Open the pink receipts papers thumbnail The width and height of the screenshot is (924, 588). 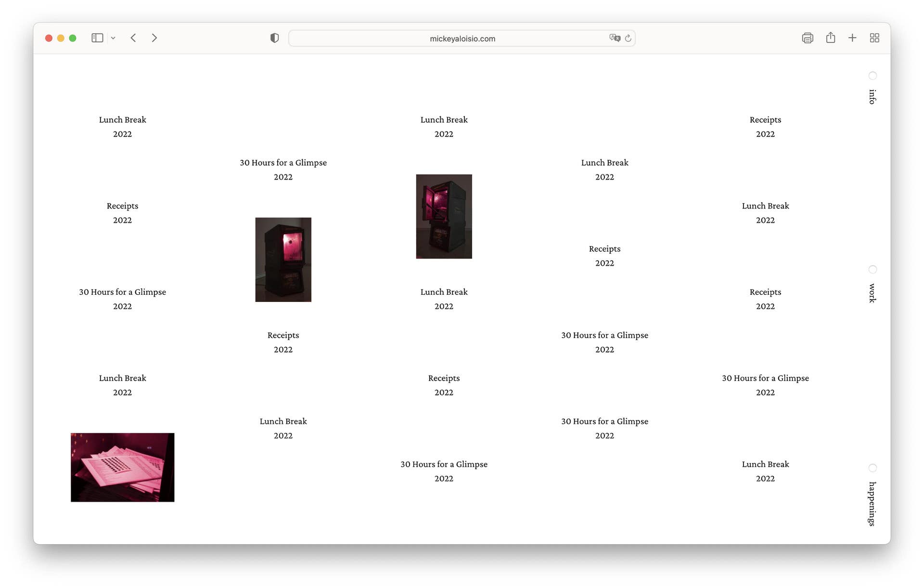coord(122,467)
